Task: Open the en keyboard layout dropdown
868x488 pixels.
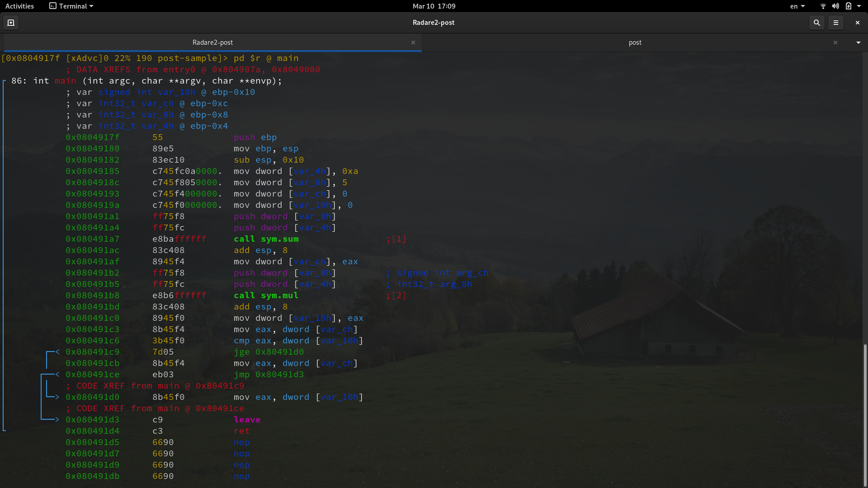Action: click(x=797, y=6)
